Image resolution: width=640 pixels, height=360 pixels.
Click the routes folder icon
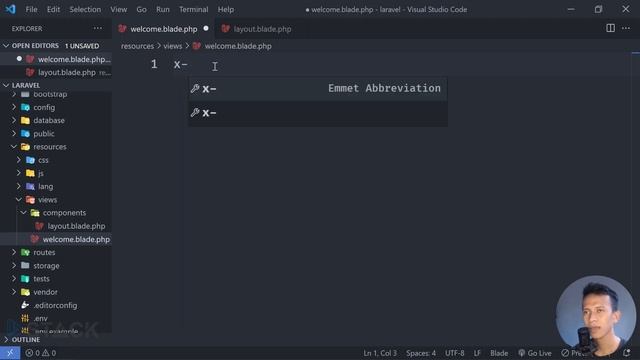click(25, 252)
